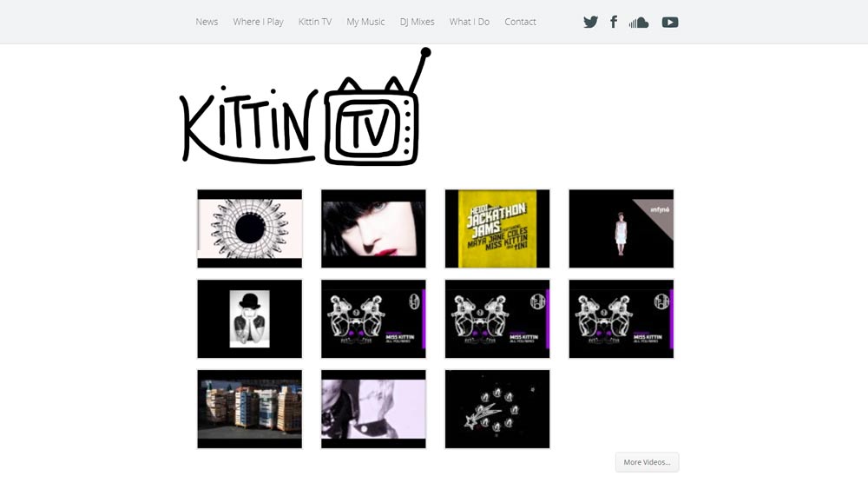Go to the News page

point(207,22)
